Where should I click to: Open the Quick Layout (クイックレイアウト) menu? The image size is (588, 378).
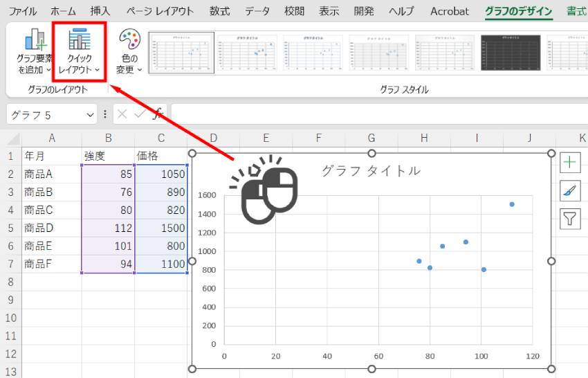pyautogui.click(x=80, y=51)
